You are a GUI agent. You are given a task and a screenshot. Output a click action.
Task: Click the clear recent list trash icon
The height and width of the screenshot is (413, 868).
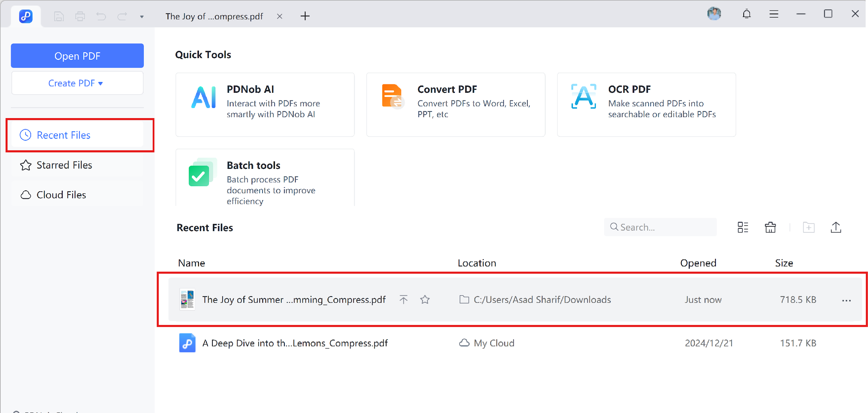pos(770,227)
